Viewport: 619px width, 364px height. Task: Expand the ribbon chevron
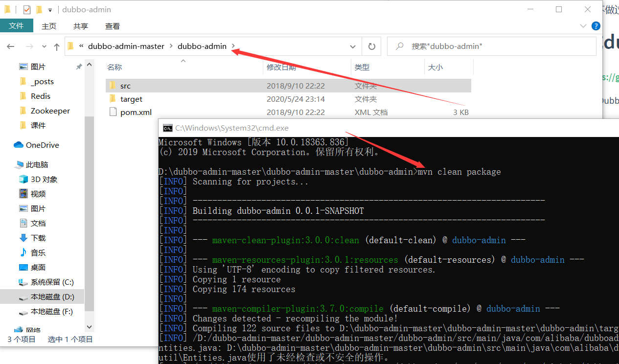click(583, 26)
